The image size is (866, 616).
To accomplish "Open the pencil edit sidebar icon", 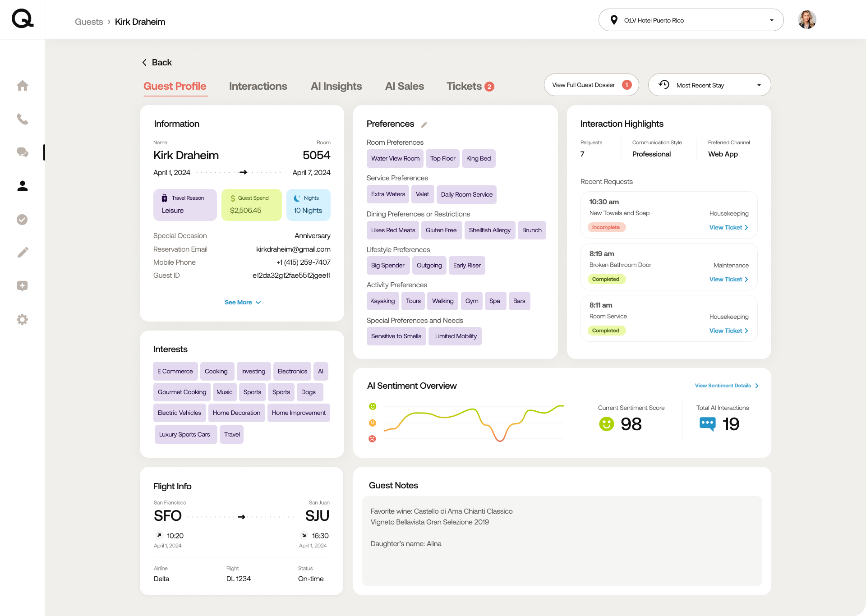I will tap(23, 253).
